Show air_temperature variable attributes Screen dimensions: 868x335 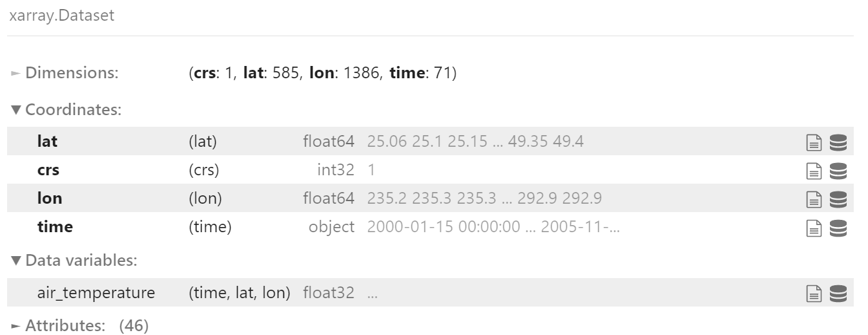[815, 293]
